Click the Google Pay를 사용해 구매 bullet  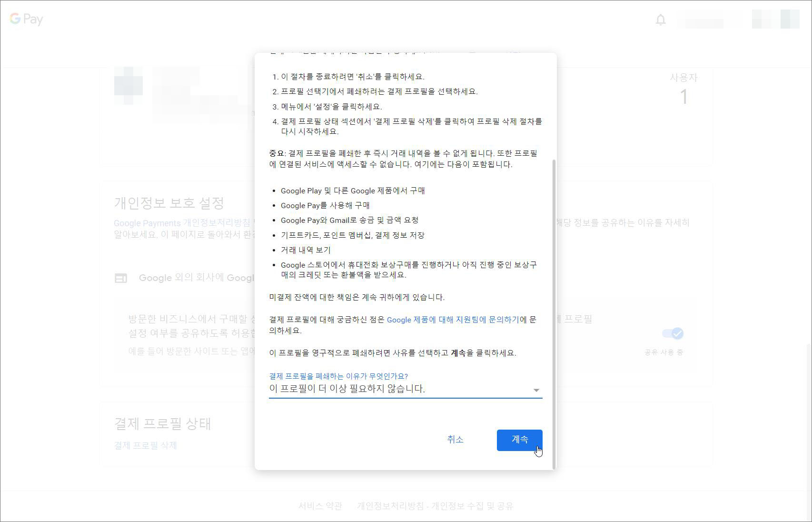click(325, 205)
